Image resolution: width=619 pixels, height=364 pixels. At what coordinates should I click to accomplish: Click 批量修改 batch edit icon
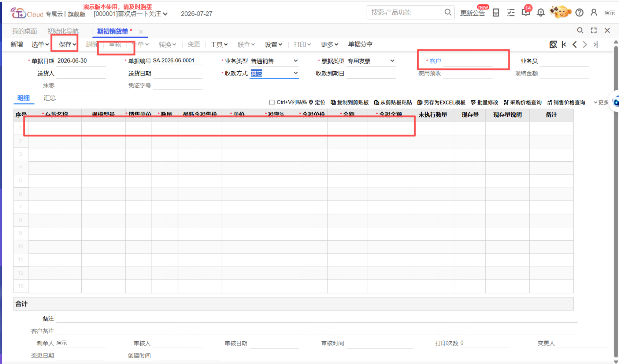pos(473,102)
